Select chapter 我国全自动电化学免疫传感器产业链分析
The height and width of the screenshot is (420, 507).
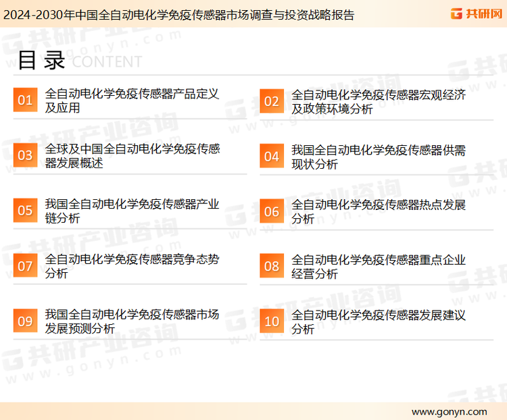[x=132, y=211]
